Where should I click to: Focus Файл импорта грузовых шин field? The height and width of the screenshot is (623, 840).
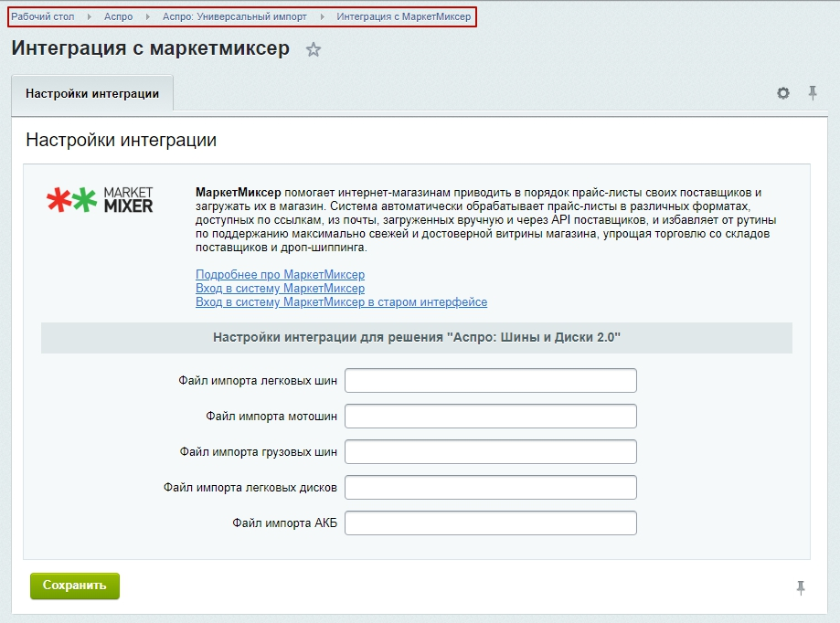[491, 452]
